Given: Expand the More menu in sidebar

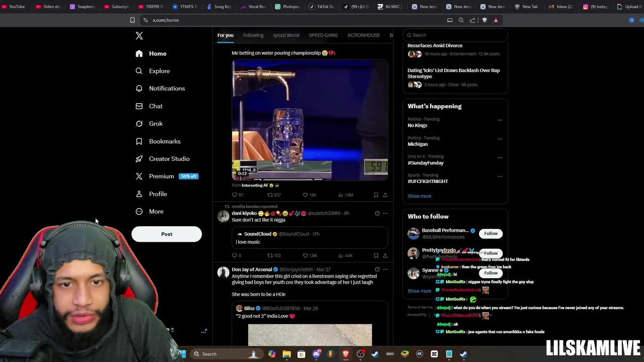Looking at the screenshot, I should click(x=149, y=212).
